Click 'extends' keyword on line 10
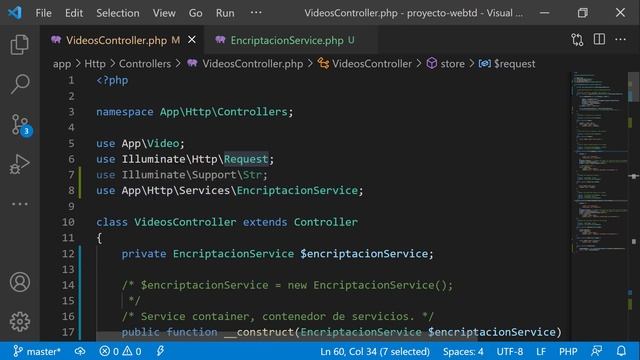Viewport: 640px width, 360px height. 265,222
